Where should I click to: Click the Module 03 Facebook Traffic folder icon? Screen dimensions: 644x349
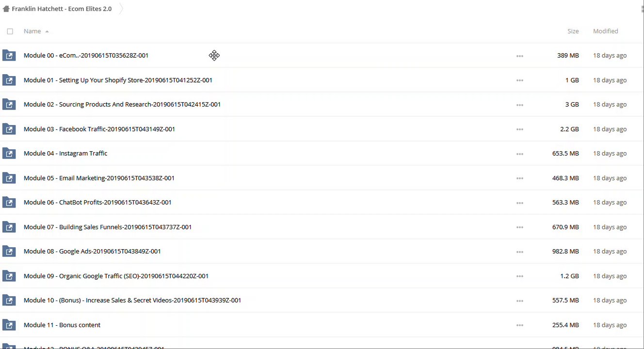[9, 129]
